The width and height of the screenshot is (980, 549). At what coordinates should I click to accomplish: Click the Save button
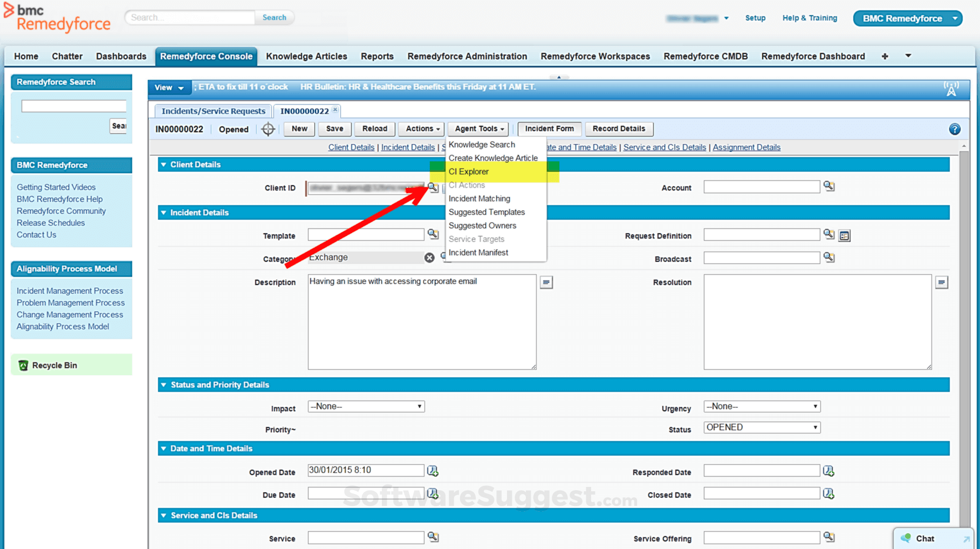(334, 128)
